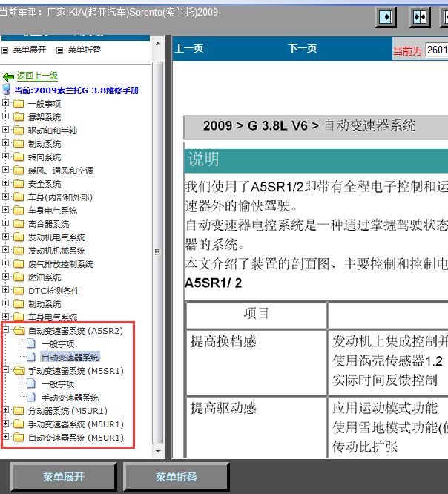The height and width of the screenshot is (494, 448).
Task: Click the current page number field
Action: [x=437, y=50]
